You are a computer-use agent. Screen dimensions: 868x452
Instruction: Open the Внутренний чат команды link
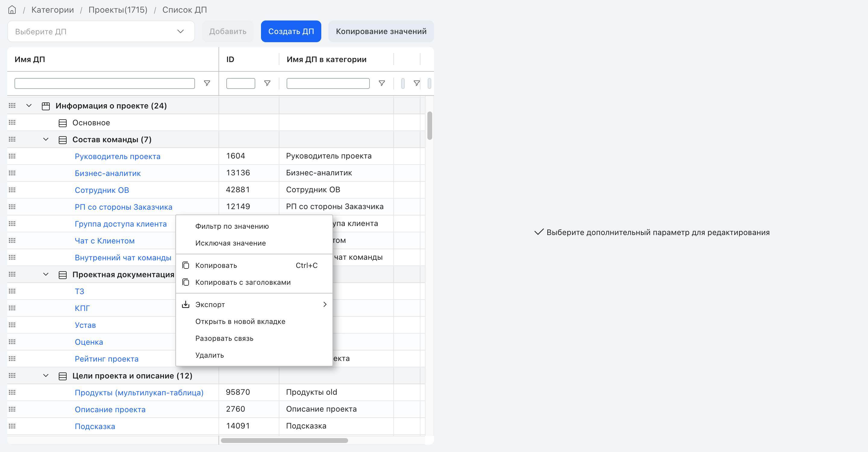123,258
